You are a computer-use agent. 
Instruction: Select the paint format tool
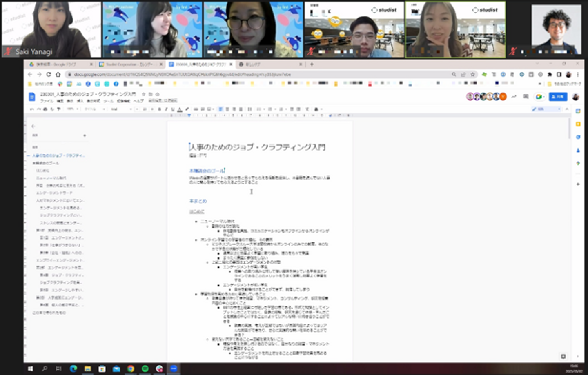[x=59, y=109]
